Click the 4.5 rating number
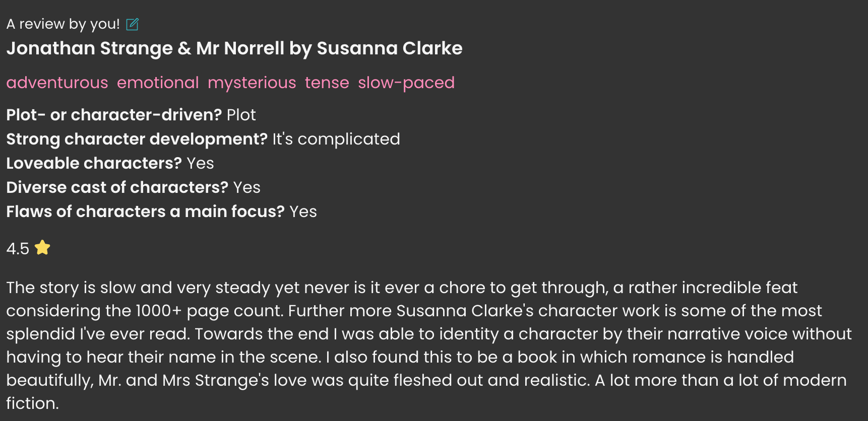 click(18, 249)
